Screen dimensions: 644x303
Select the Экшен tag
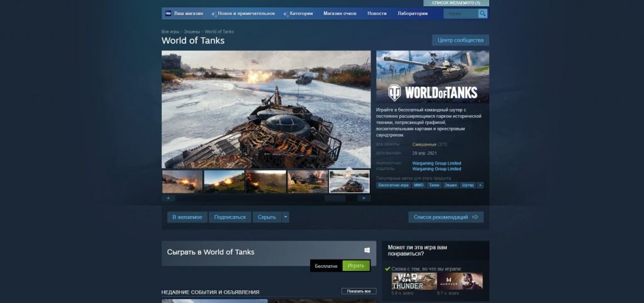pyautogui.click(x=450, y=185)
